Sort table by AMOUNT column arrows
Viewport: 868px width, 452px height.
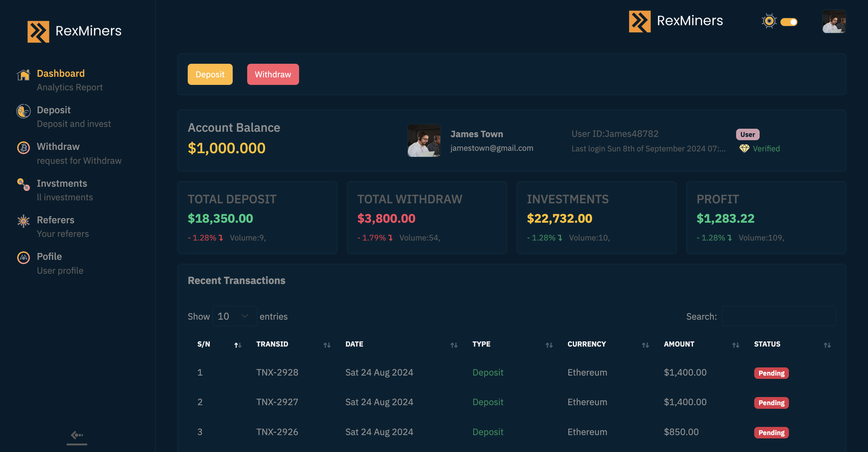coord(736,345)
